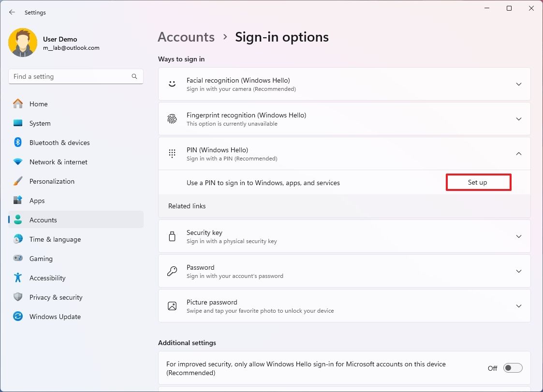Click the Accounts breadcrumb link
543x392 pixels.
pos(186,37)
